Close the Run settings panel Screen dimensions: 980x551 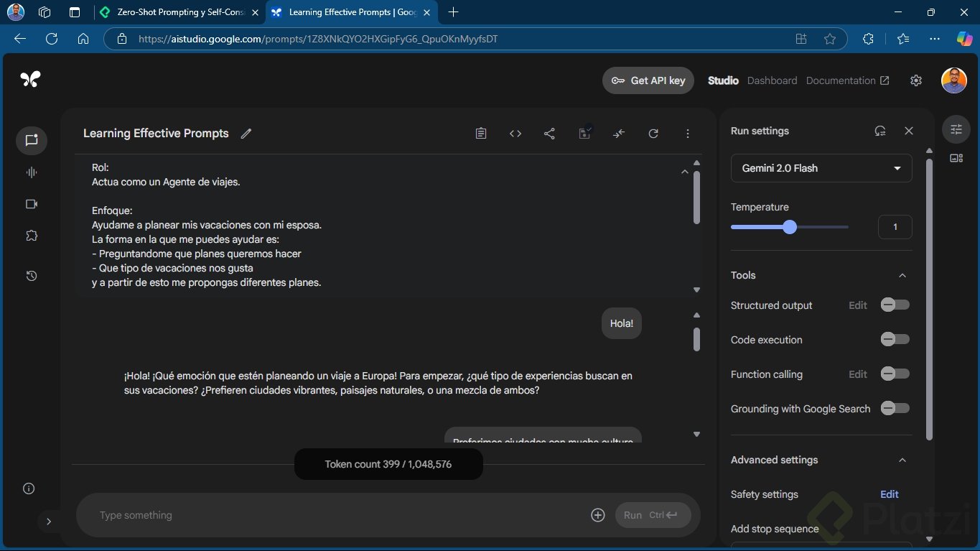(909, 131)
